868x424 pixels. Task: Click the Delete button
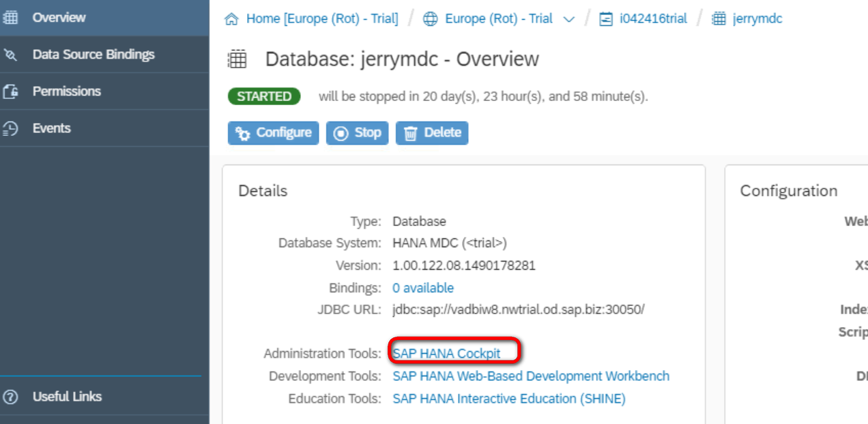click(432, 132)
